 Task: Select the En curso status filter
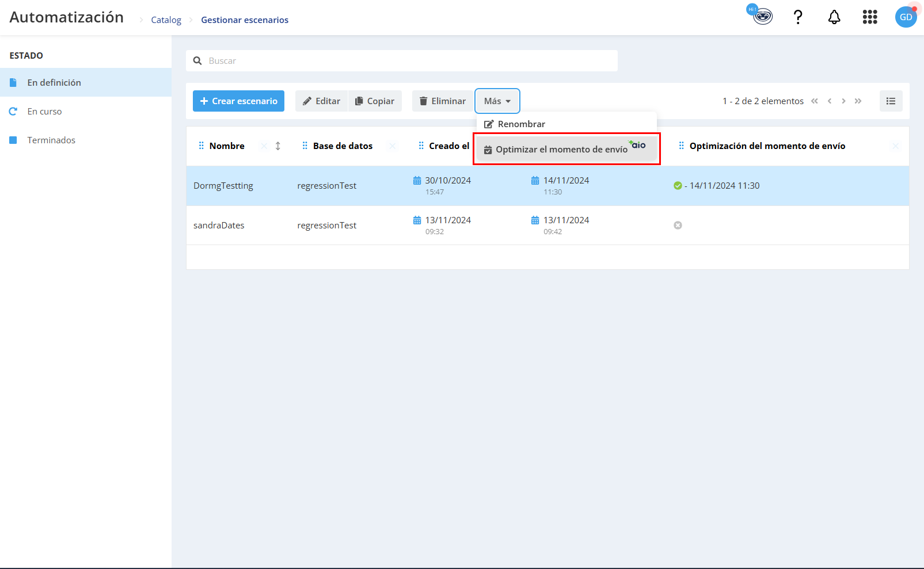click(x=86, y=111)
